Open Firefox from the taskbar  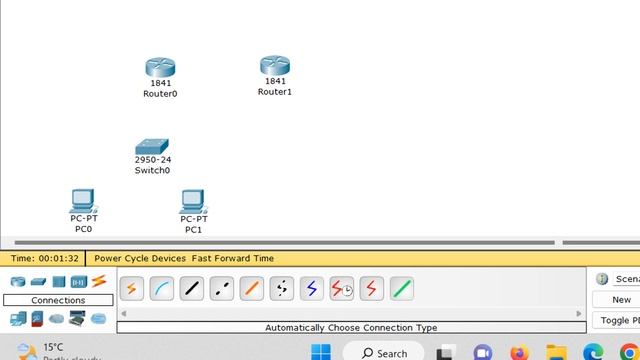(519, 352)
